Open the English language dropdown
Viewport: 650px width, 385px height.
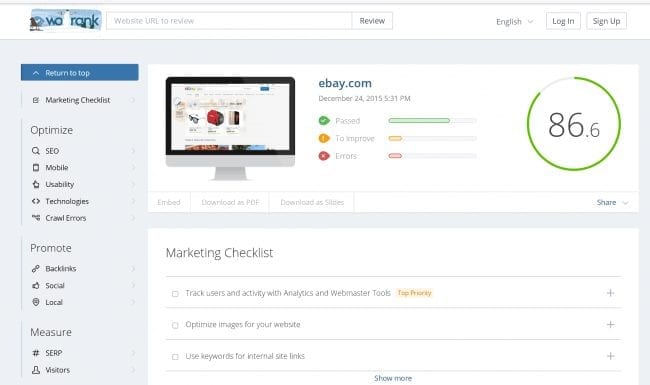[514, 22]
